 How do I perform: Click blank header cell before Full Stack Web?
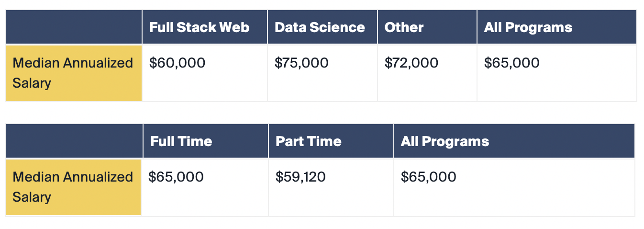point(74,27)
